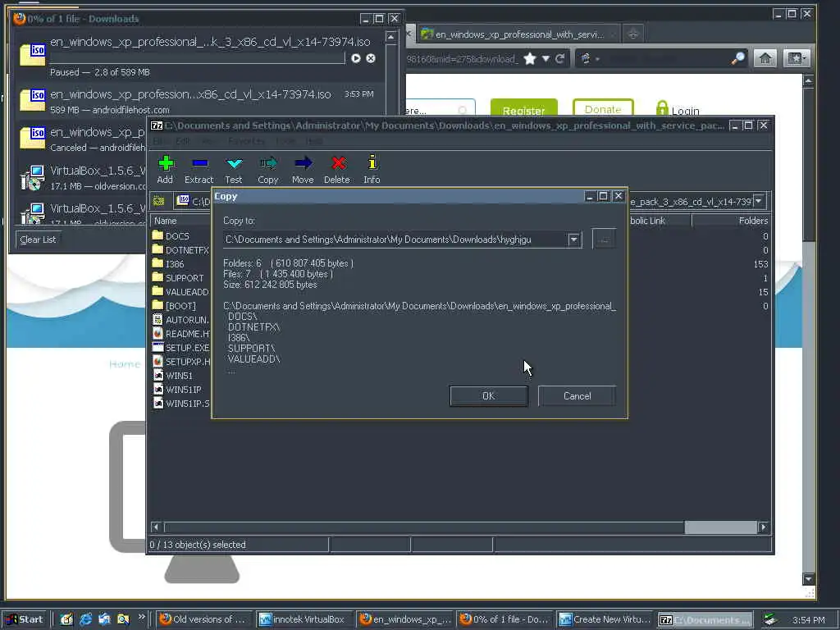Open the Internet Explorer quick launch icon
Screen dimensions: 840x630
point(85,619)
